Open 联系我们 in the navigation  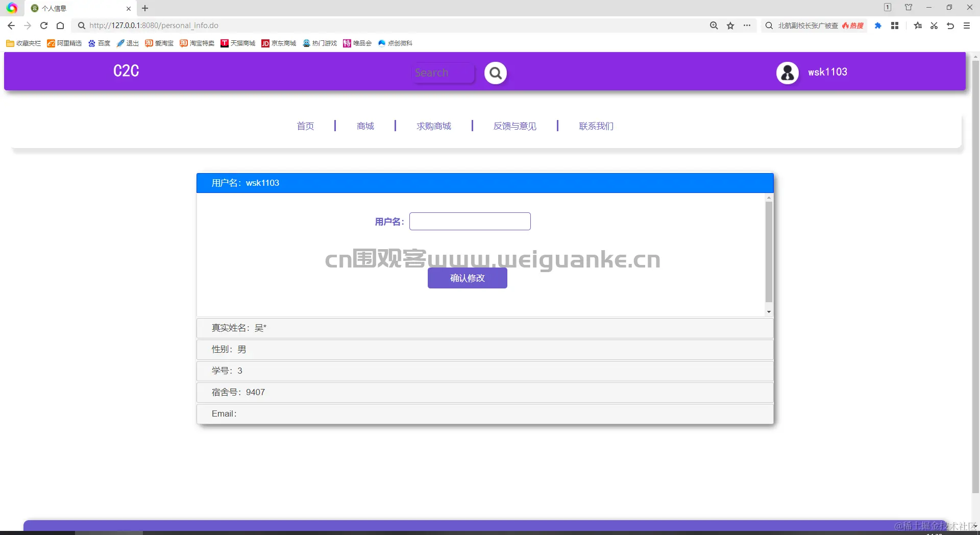[x=596, y=126]
